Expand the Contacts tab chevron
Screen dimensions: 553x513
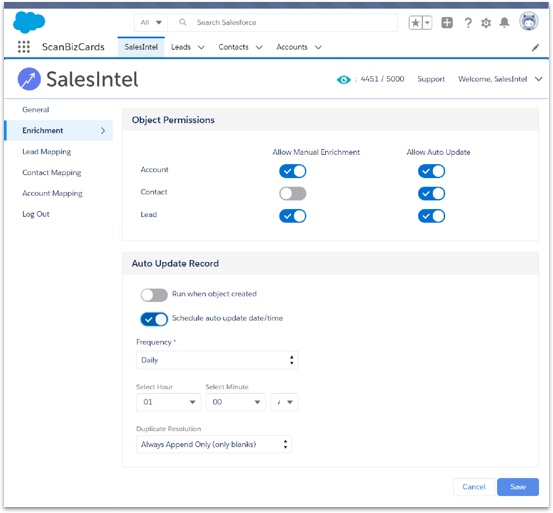coord(259,47)
